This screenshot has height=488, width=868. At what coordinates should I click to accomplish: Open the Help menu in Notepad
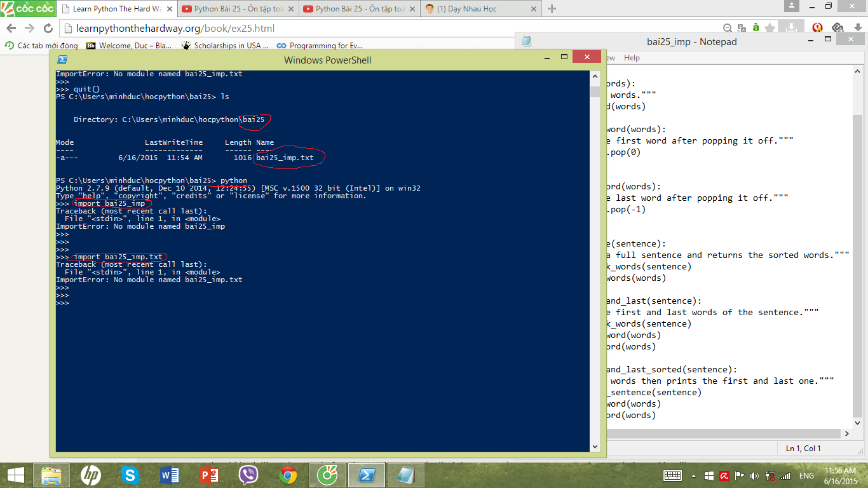(632, 58)
